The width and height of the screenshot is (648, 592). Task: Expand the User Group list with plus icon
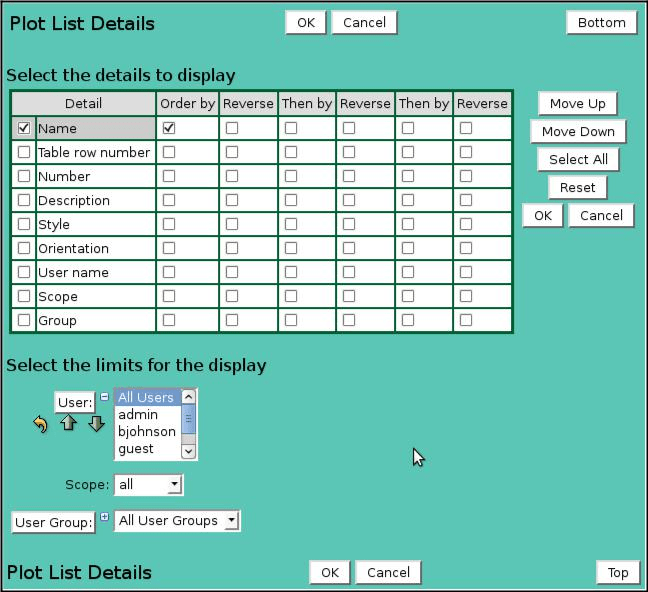105,517
